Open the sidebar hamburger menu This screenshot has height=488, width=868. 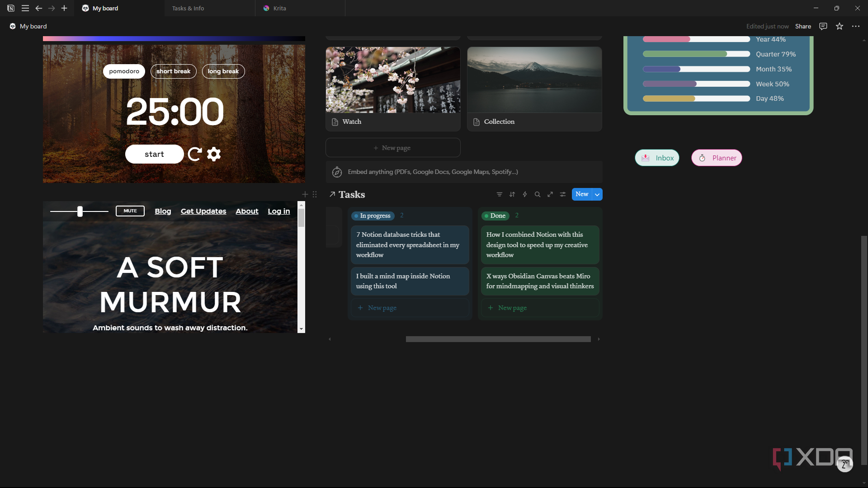pos(25,8)
